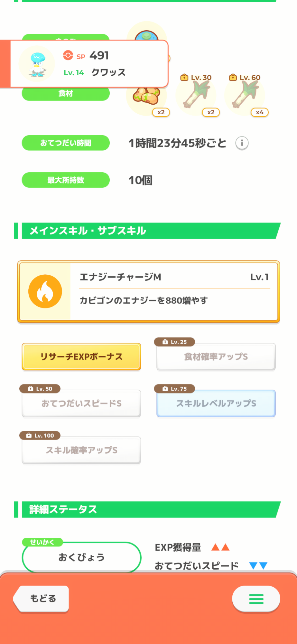The height and width of the screenshot is (644, 297).
Task: Open the エナジーチャージM main skill card
Action: (x=174, y=291)
